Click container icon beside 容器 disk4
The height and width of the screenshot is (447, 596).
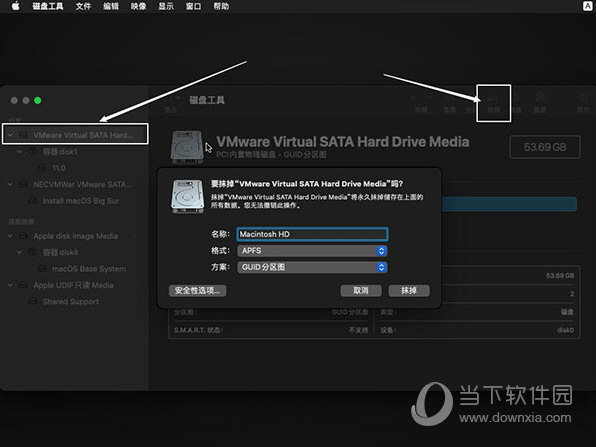[33, 252]
